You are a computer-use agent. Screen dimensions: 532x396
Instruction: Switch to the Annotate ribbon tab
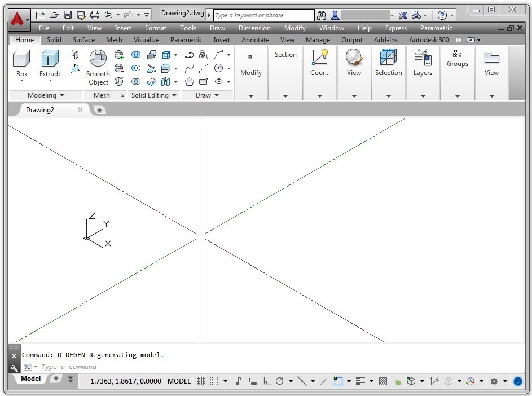[255, 40]
